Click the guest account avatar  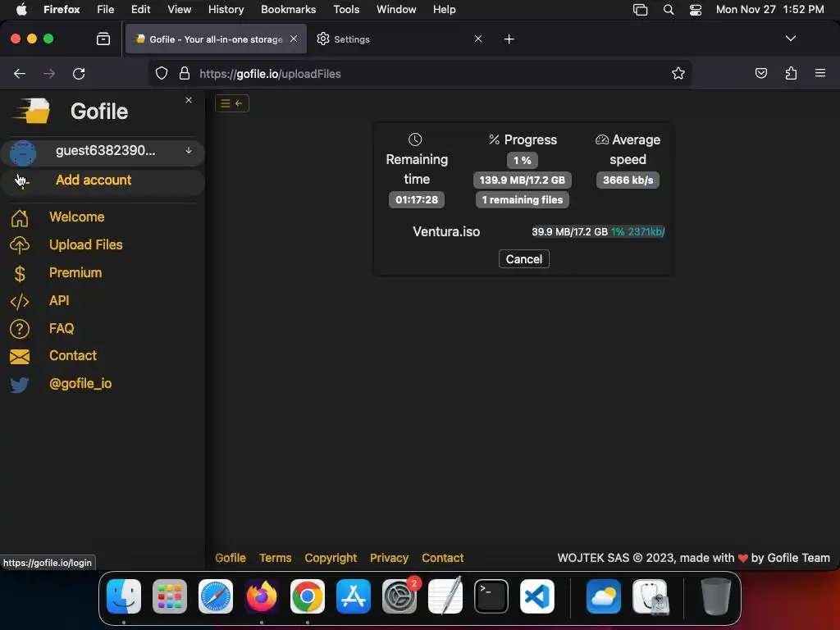click(23, 153)
